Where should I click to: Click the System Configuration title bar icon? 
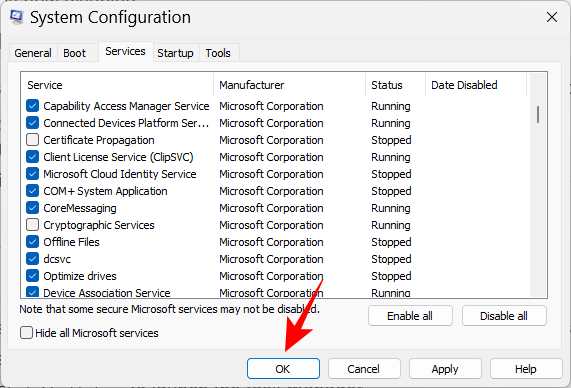pos(17,17)
